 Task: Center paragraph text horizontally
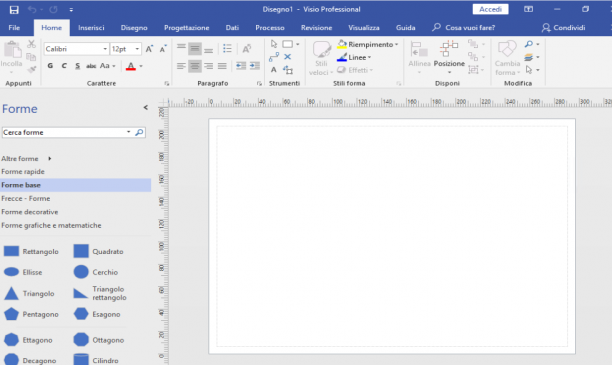pos(194,66)
